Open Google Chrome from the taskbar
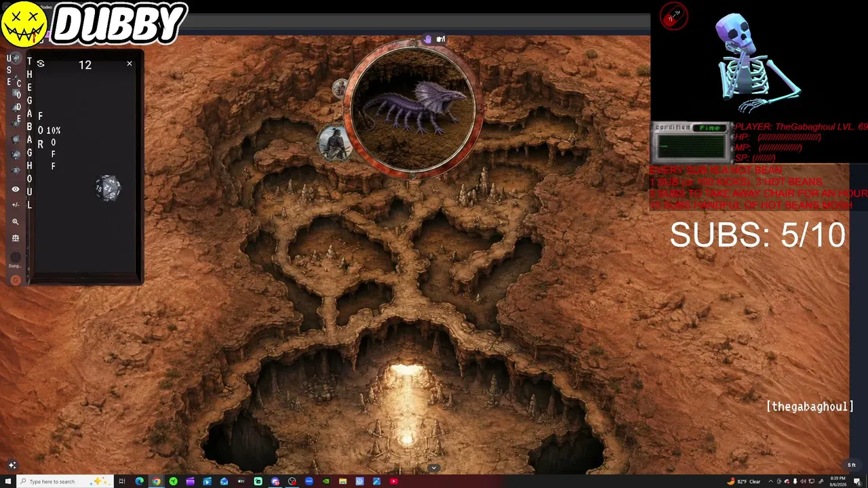 tap(156, 481)
